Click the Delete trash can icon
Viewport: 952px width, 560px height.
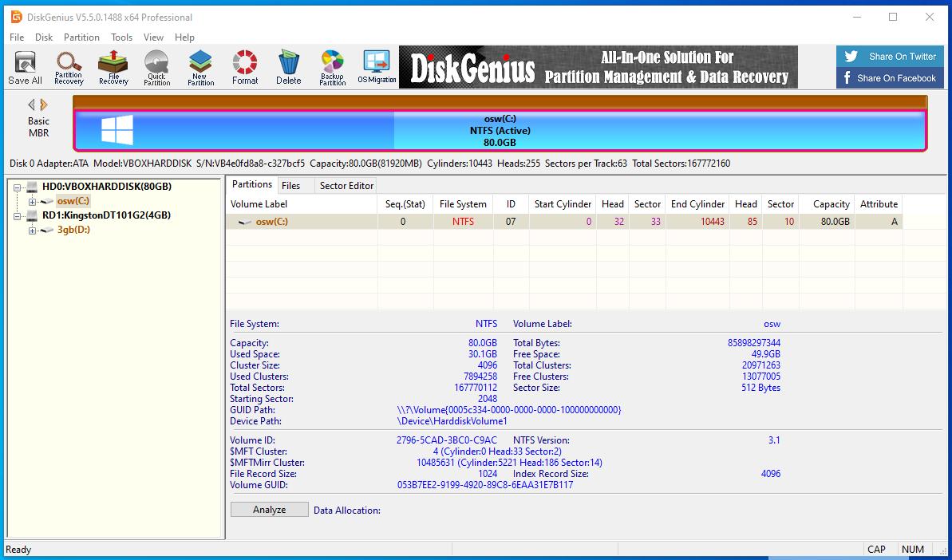tap(288, 67)
